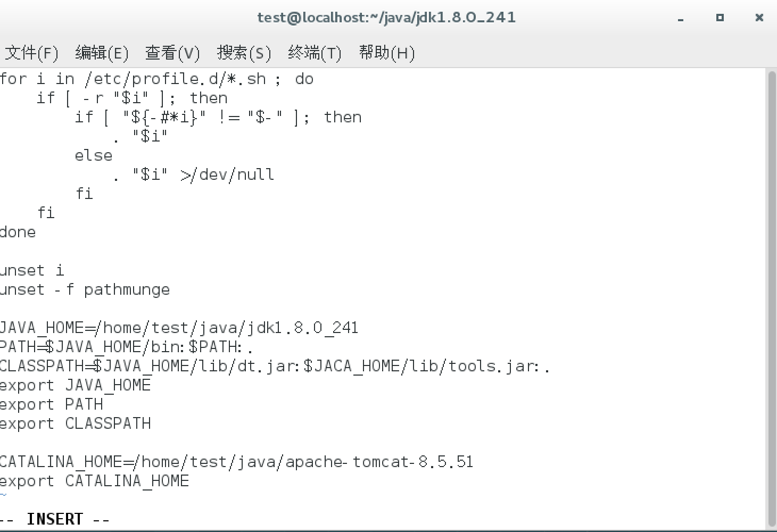Open the 编辑(E) menu
777x532 pixels.
point(101,53)
